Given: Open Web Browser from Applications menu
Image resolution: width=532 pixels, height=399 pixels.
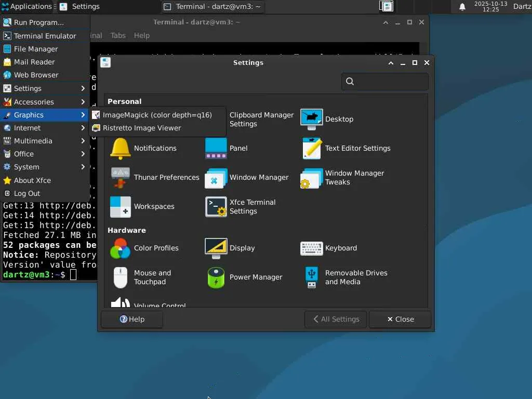Looking at the screenshot, I should coord(45,75).
